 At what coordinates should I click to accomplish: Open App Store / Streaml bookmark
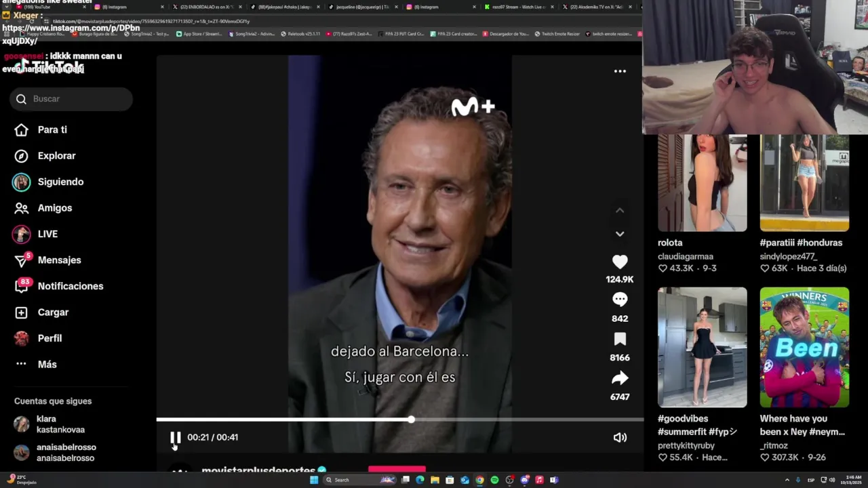click(x=199, y=34)
